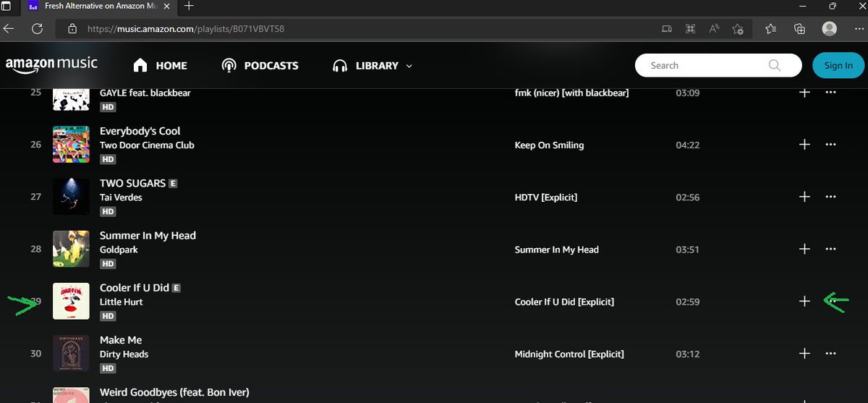Click the 03:51 duration text
Screen dimensions: 868x403
[x=687, y=249]
